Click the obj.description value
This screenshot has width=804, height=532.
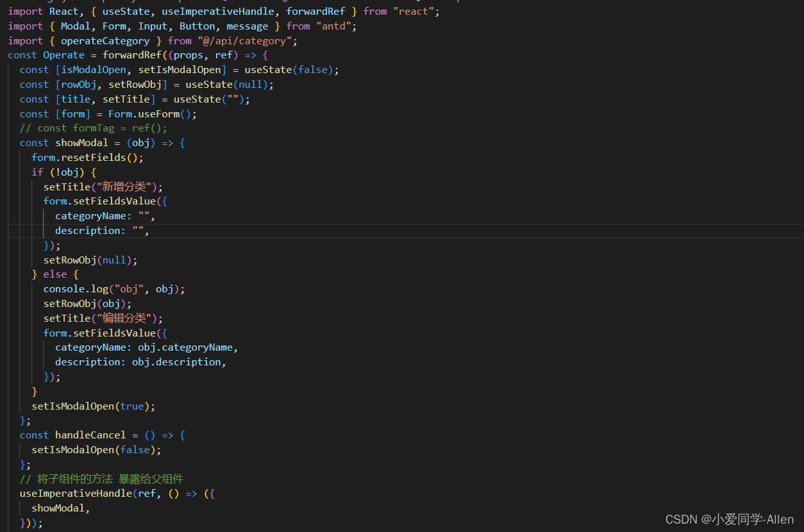176,362
